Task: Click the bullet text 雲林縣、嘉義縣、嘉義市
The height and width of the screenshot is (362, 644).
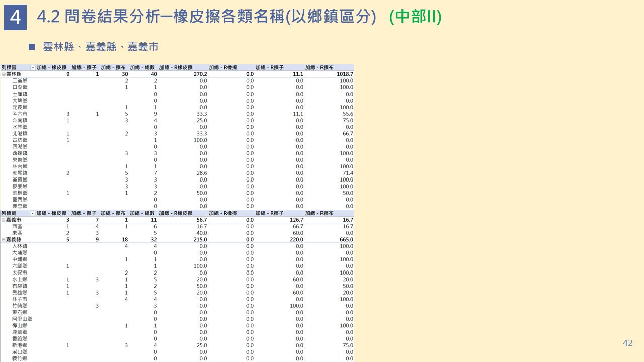Action: [x=101, y=47]
